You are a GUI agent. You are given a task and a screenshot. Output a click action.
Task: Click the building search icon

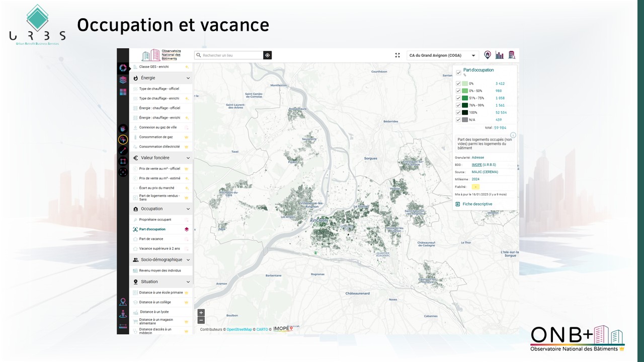(512, 55)
